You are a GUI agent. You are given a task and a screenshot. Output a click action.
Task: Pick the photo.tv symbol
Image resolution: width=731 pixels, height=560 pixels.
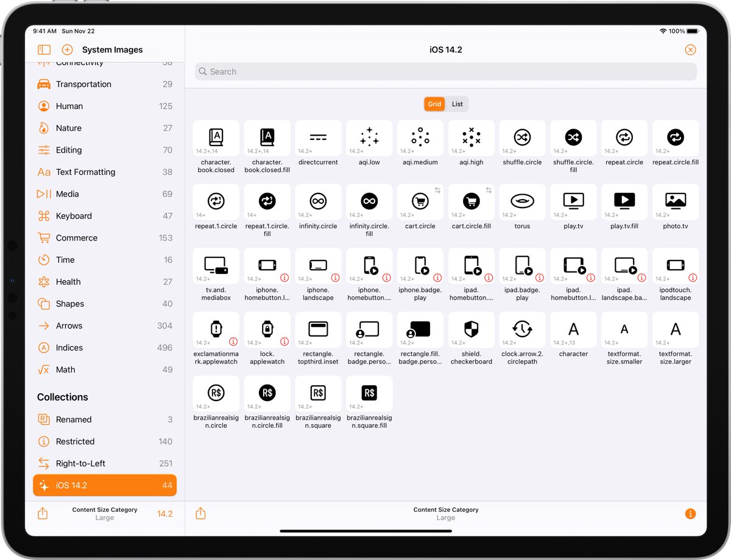(x=676, y=201)
